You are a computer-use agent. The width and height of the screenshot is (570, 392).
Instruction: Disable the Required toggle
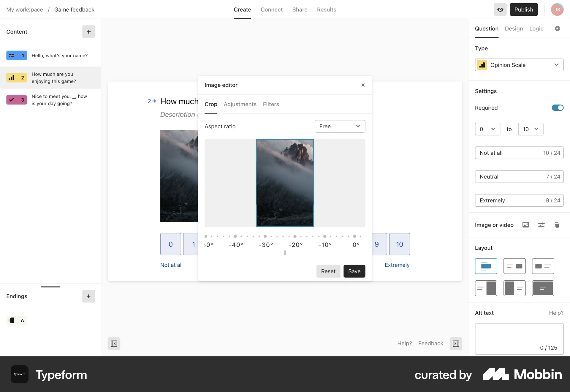pos(557,108)
